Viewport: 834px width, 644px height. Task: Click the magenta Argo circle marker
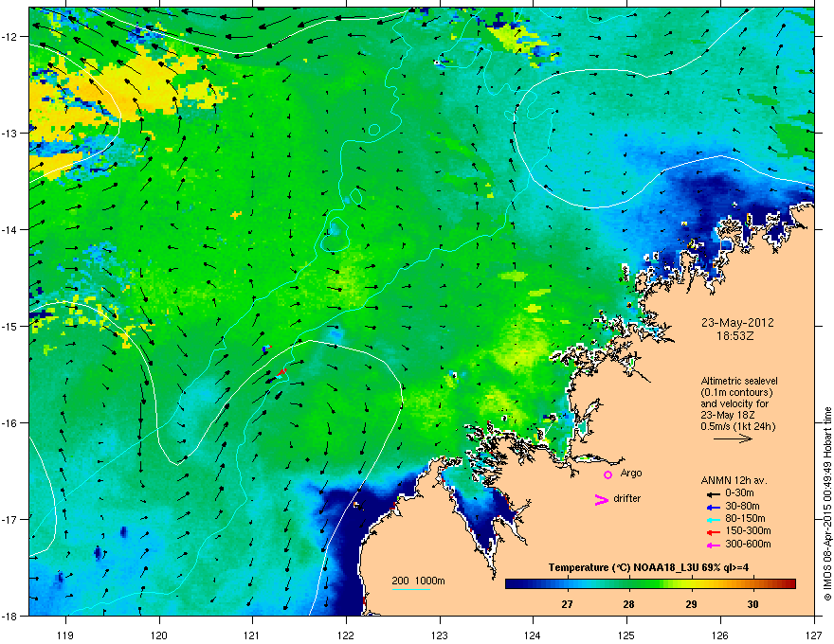point(607,474)
